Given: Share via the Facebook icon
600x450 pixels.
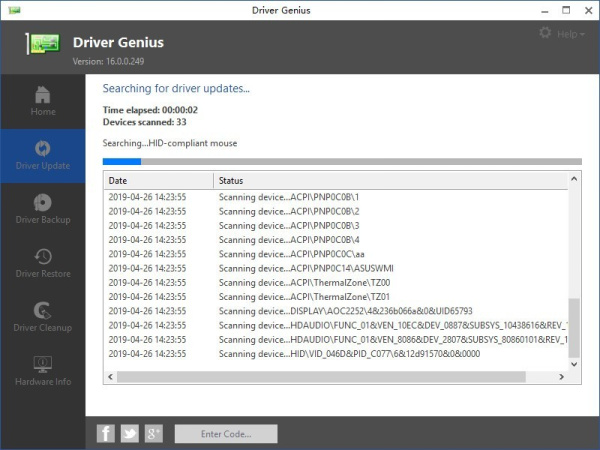Looking at the screenshot, I should [x=106, y=434].
